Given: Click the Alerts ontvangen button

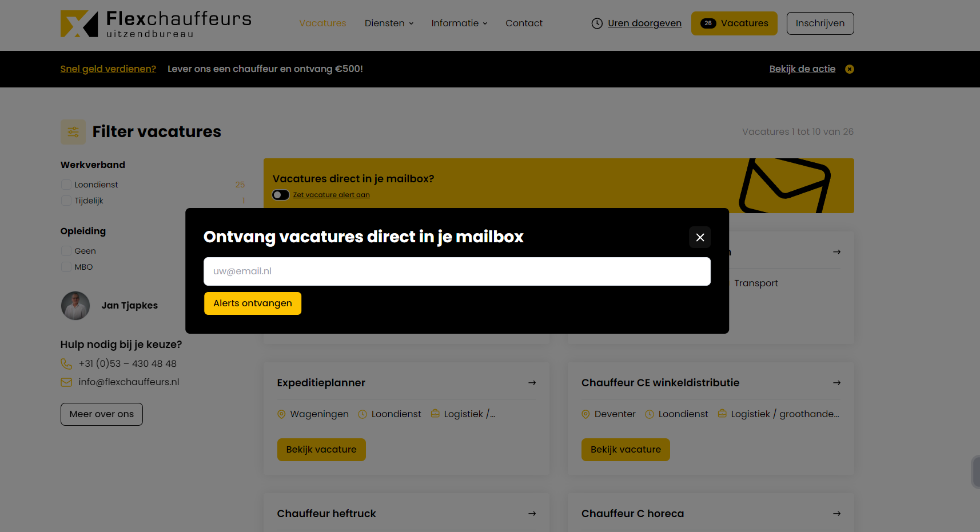Looking at the screenshot, I should click(252, 303).
